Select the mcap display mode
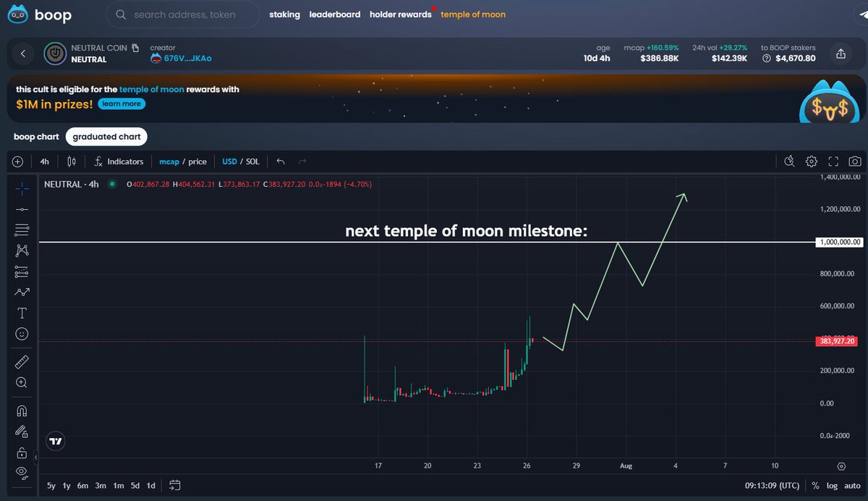Viewport: 868px width, 501px height. click(169, 161)
